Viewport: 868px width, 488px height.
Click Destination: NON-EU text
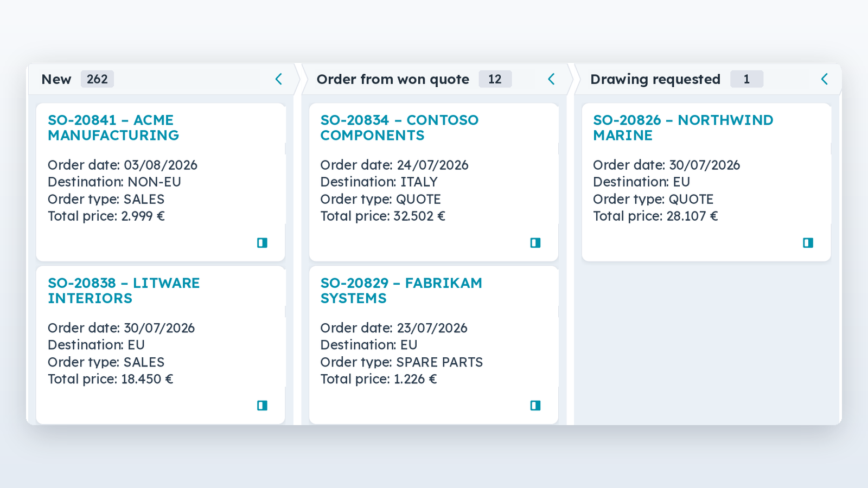114,182
